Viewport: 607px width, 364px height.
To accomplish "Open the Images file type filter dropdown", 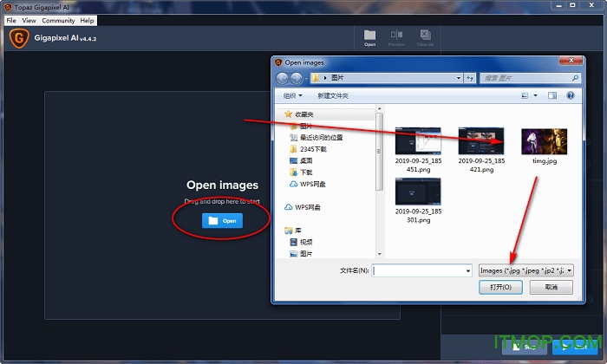I will pyautogui.click(x=526, y=270).
